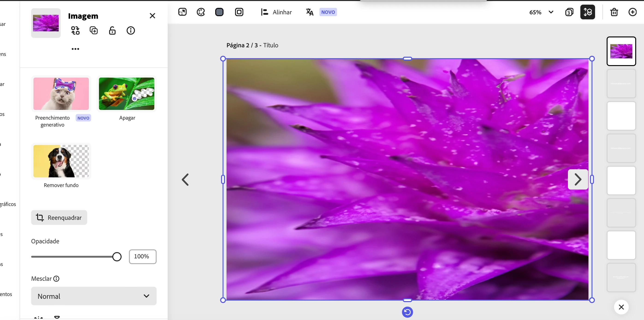
Task: Open the Normal blend mode dropdown
Action: point(94,296)
